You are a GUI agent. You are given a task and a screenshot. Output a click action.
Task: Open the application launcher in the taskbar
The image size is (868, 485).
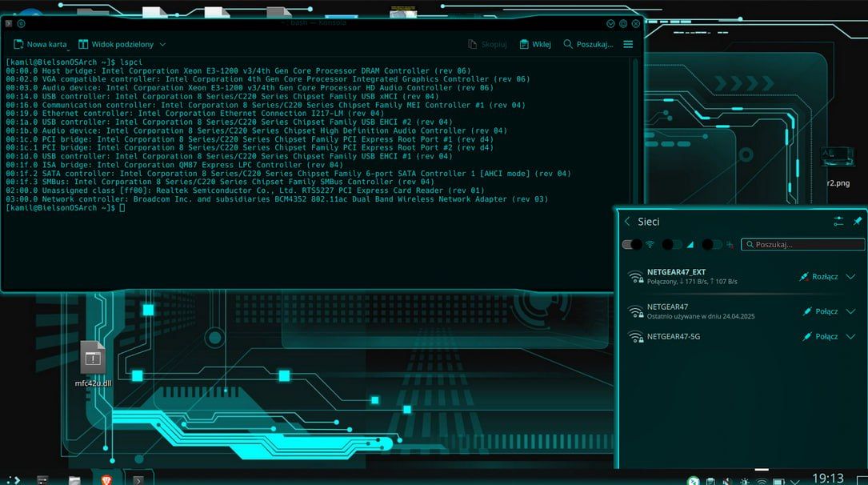pyautogui.click(x=14, y=480)
